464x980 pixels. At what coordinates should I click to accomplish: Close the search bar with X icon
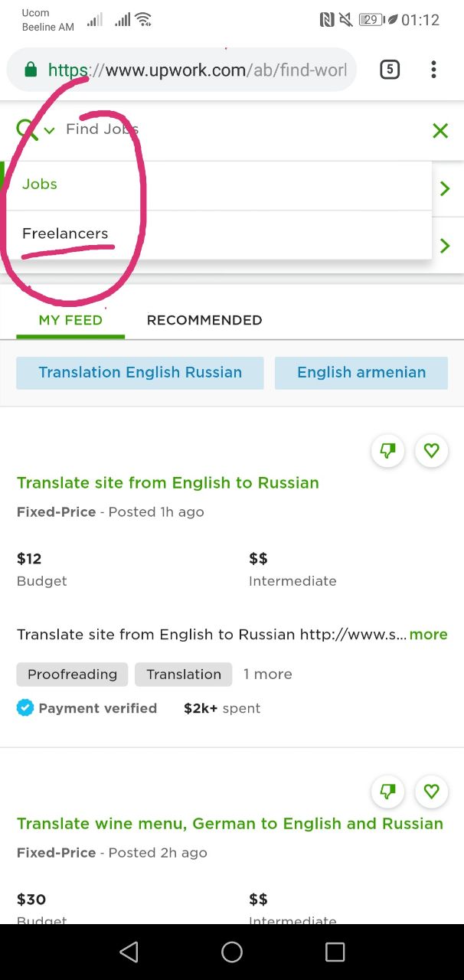click(x=440, y=131)
